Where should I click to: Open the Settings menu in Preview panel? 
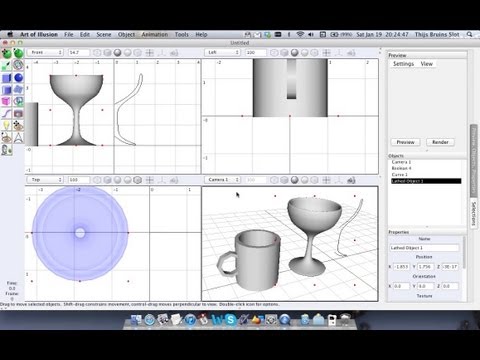coord(403,64)
